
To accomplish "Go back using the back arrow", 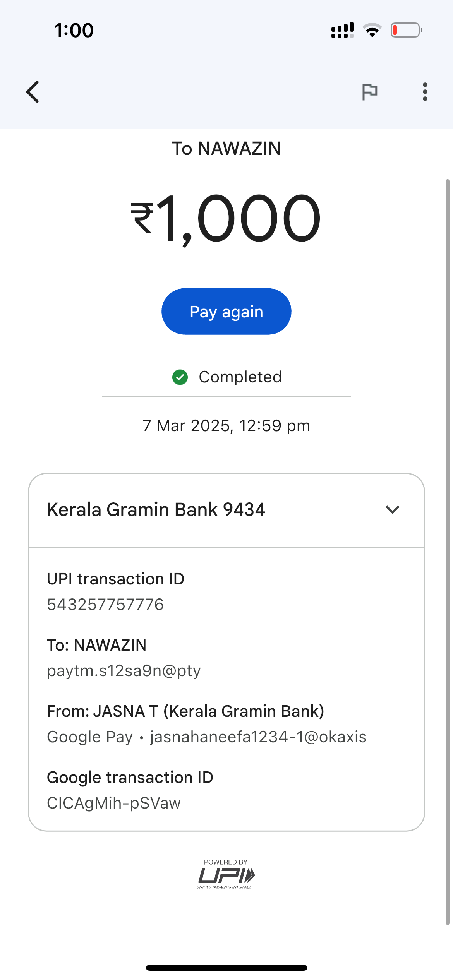I will [33, 92].
